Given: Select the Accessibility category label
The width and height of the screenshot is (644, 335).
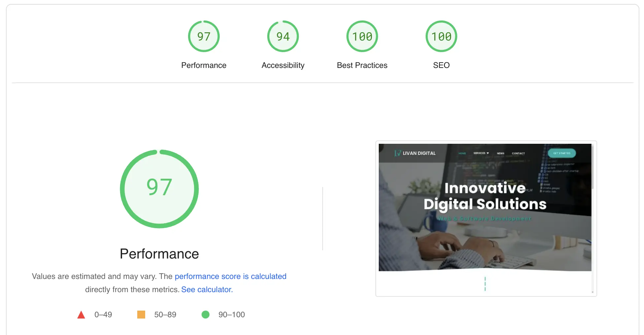Looking at the screenshot, I should [283, 65].
